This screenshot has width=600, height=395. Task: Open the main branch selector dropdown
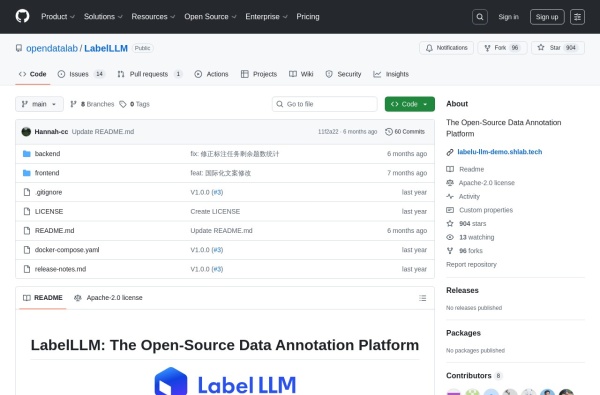tap(39, 104)
